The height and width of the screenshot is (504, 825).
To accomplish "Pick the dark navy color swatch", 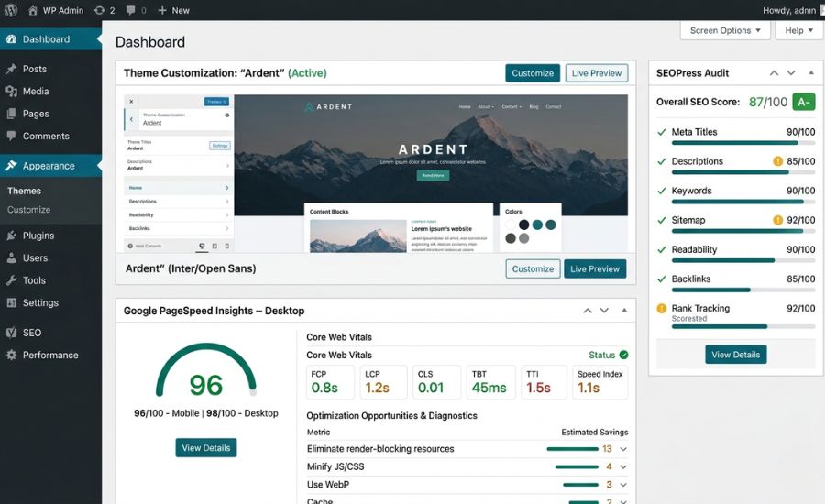I will coord(523,225).
